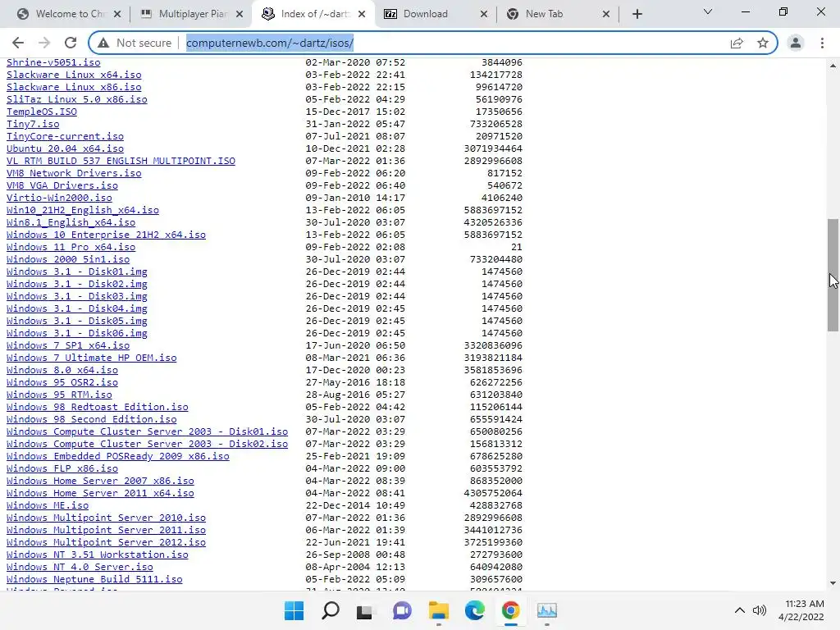Click the Windows_11_Pro_x64.iso link
This screenshot has height=630, width=840.
[x=71, y=247]
